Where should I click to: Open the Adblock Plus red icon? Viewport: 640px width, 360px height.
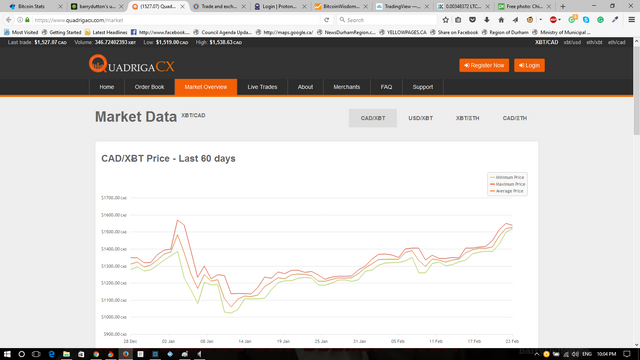click(553, 20)
